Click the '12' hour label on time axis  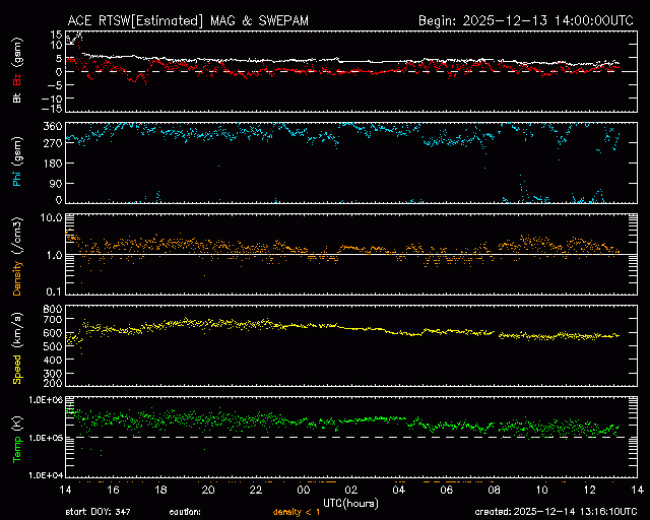coord(589,490)
